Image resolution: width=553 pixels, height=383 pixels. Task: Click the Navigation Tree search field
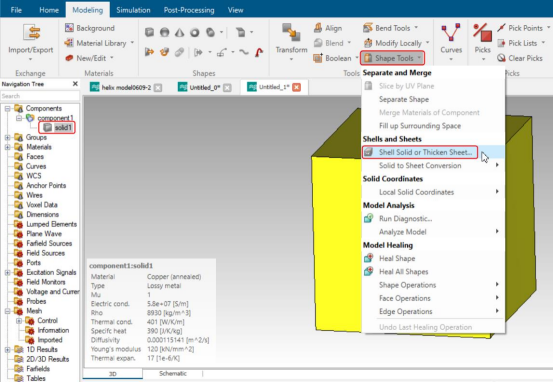tap(40, 96)
